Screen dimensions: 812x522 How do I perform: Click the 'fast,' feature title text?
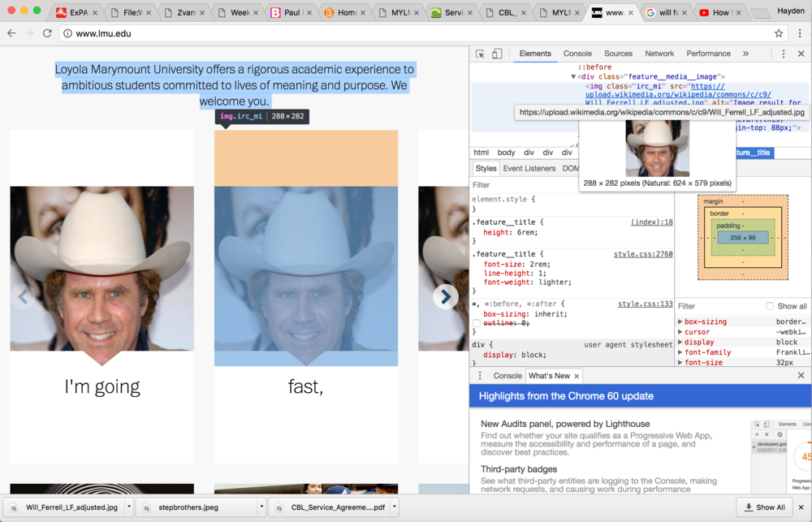click(305, 386)
